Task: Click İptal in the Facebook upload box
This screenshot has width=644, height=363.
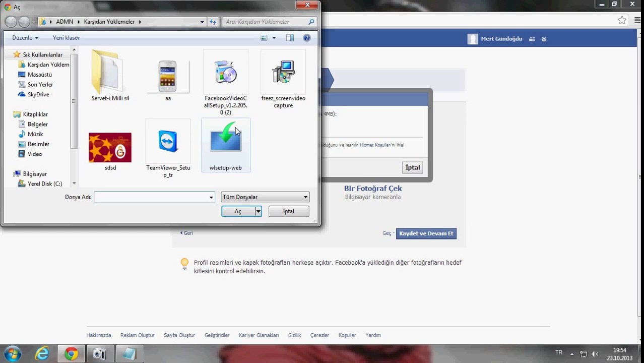Action: (x=413, y=167)
